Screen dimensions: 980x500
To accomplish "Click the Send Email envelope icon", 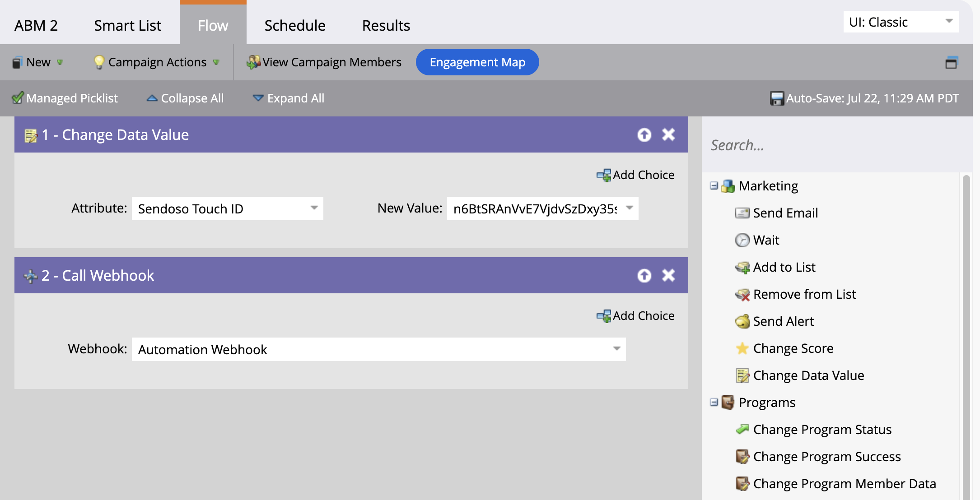I will [742, 213].
